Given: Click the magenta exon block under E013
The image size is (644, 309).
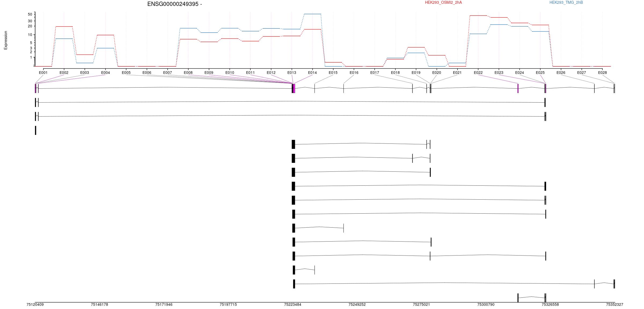Looking at the screenshot, I should [x=294, y=88].
